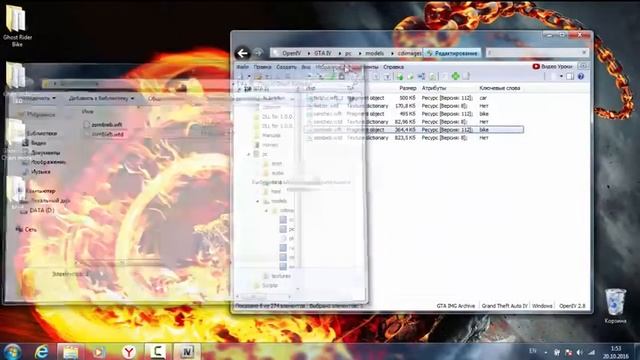The width and height of the screenshot is (640, 360).
Task: Sort by the Размер column header
Action: tap(407, 88)
